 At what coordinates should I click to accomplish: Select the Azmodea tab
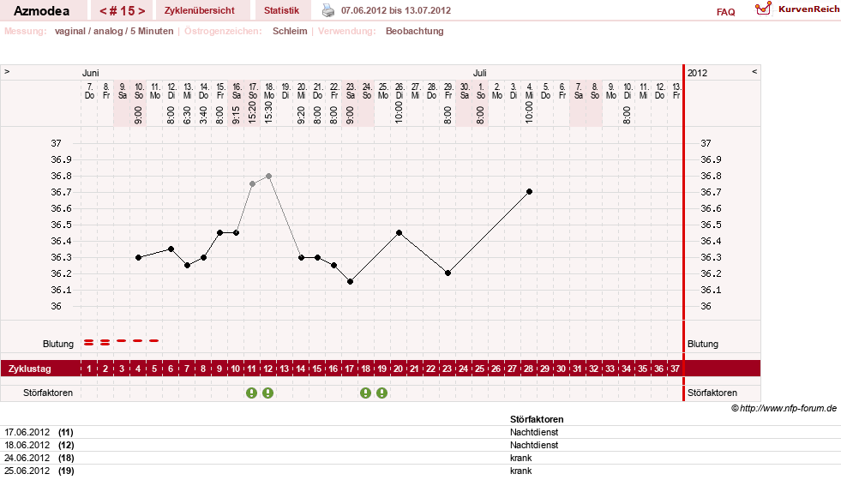coord(41,11)
